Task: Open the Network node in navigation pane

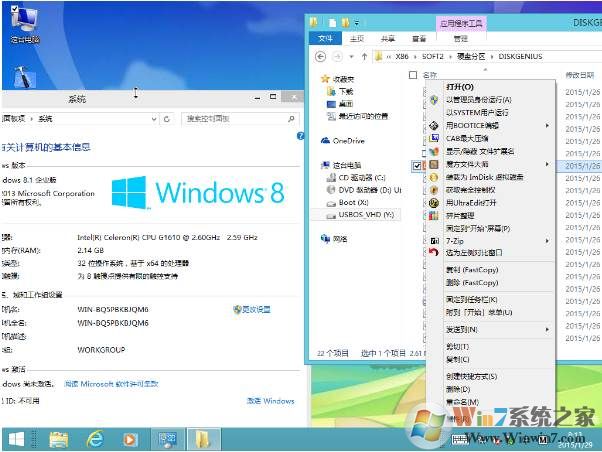Action: pyautogui.click(x=334, y=239)
